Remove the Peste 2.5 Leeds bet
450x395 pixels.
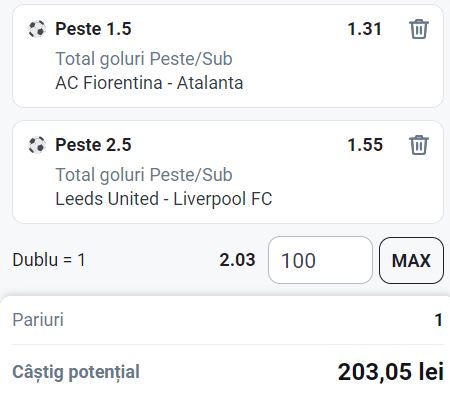coord(419,145)
